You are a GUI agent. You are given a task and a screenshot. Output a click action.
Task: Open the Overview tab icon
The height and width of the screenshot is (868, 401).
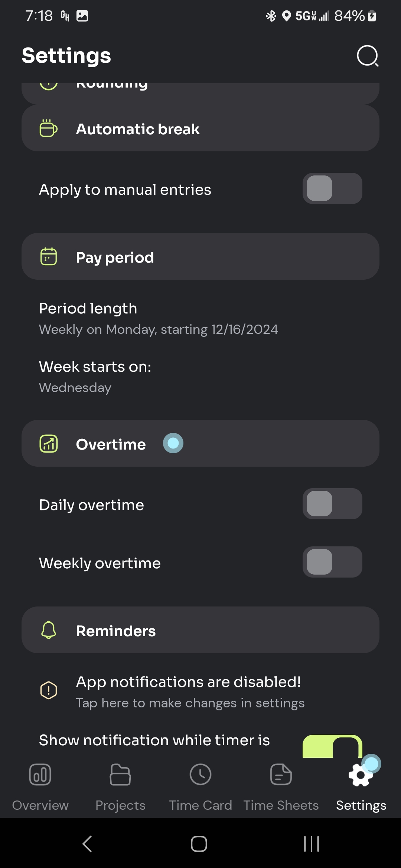pyautogui.click(x=40, y=775)
